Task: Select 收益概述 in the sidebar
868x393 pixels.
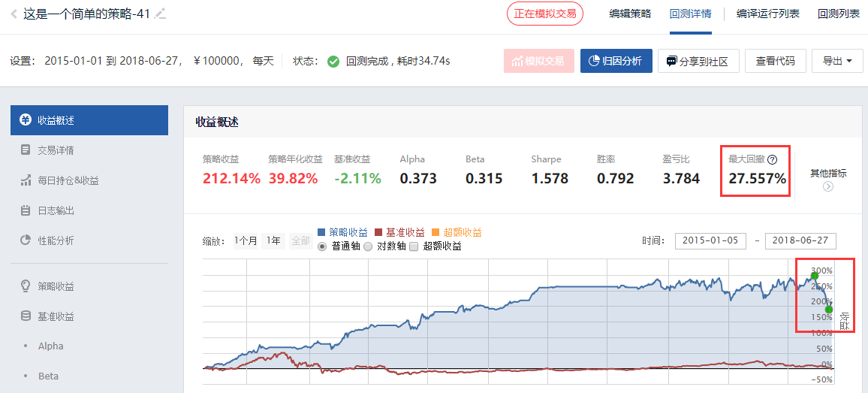Action: click(89, 120)
